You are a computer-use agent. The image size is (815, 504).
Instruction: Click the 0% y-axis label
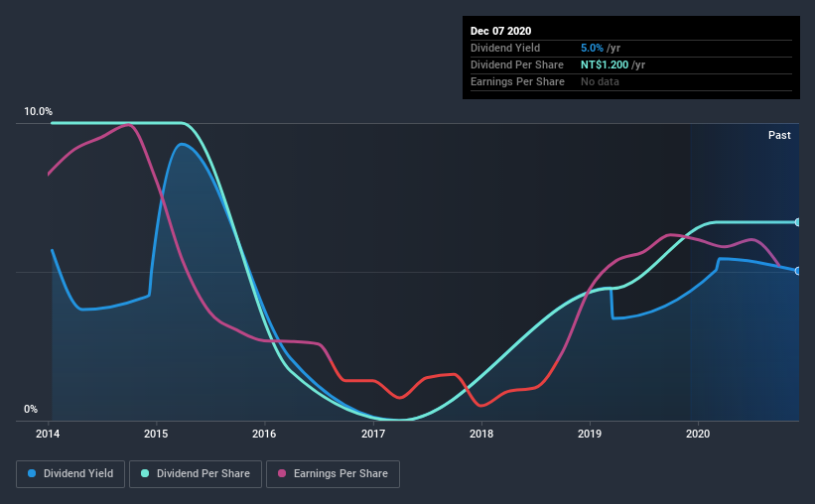[x=31, y=410]
